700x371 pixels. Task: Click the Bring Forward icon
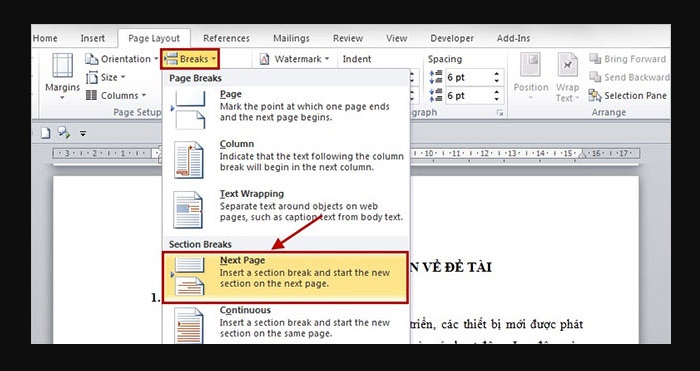(x=595, y=59)
